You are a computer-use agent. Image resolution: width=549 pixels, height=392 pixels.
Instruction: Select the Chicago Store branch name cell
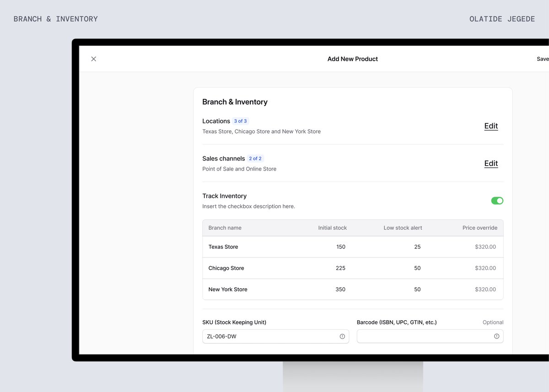point(226,268)
